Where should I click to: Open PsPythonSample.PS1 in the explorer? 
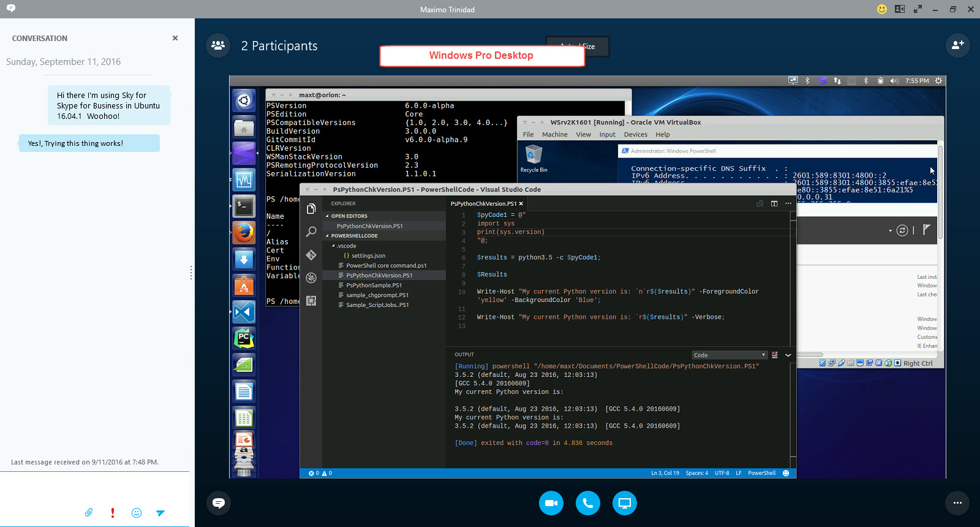pyautogui.click(x=374, y=286)
